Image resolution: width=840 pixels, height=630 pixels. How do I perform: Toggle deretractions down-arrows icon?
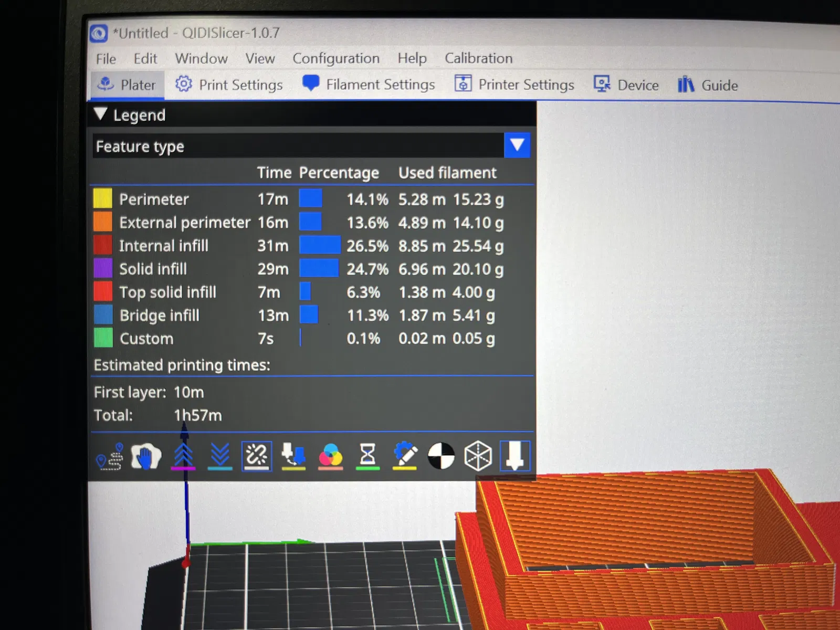pyautogui.click(x=220, y=456)
